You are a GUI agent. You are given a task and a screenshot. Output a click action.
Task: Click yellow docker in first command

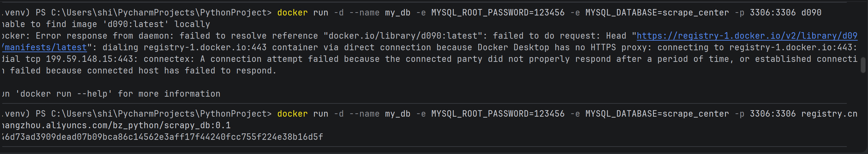click(x=292, y=13)
